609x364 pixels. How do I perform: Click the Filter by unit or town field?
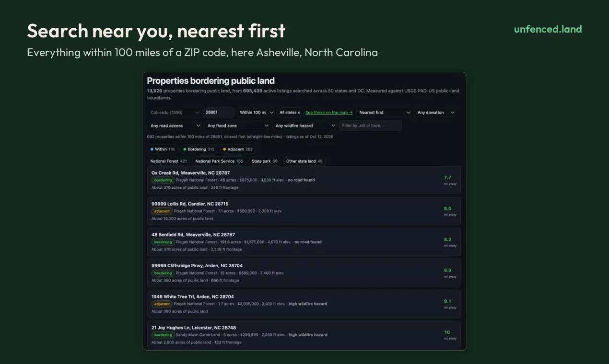point(370,125)
